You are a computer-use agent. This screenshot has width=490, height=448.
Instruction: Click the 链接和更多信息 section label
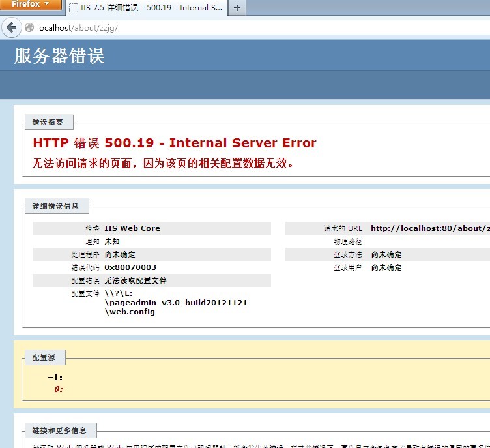click(x=60, y=430)
